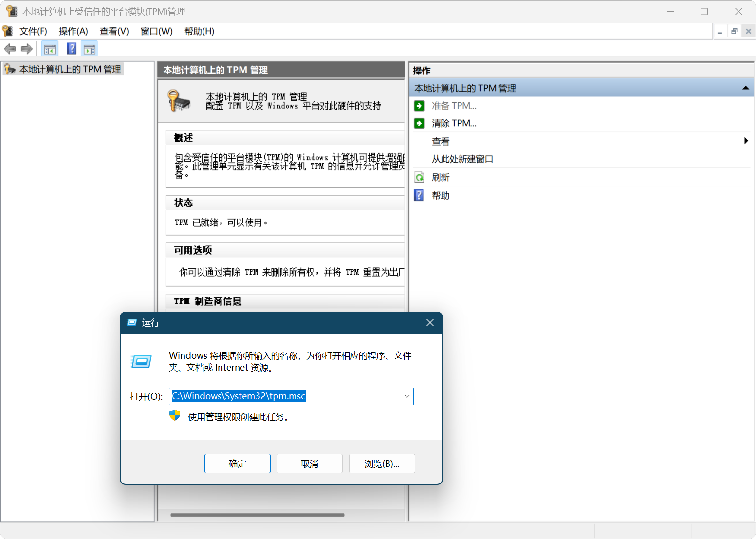Click 刷新 in the Actions pane
Screen dimensions: 756x539
(441, 177)
